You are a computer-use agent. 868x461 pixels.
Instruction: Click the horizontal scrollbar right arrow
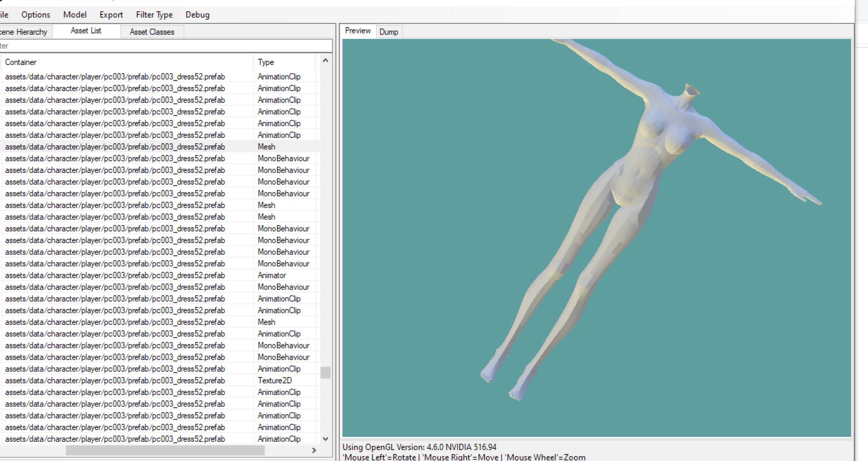[x=314, y=451]
